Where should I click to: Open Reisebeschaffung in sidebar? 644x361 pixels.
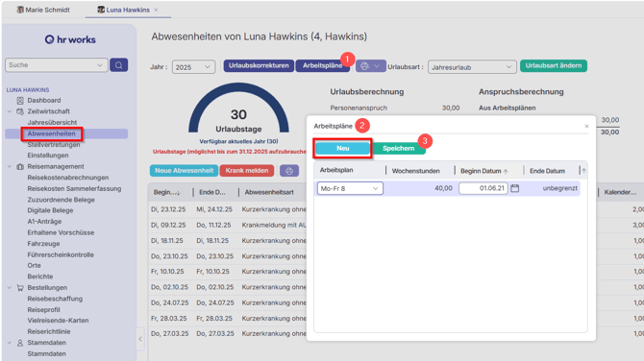(x=55, y=299)
